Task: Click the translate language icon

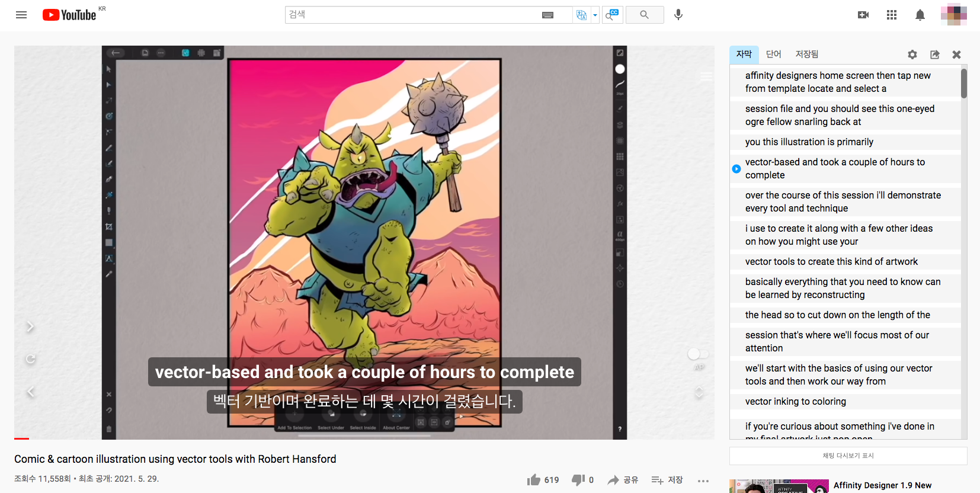Action: click(x=582, y=15)
